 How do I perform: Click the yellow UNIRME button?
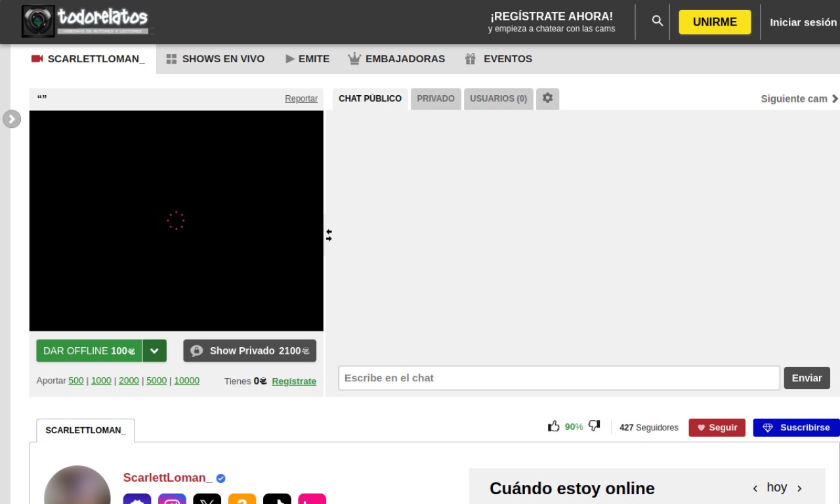715,22
